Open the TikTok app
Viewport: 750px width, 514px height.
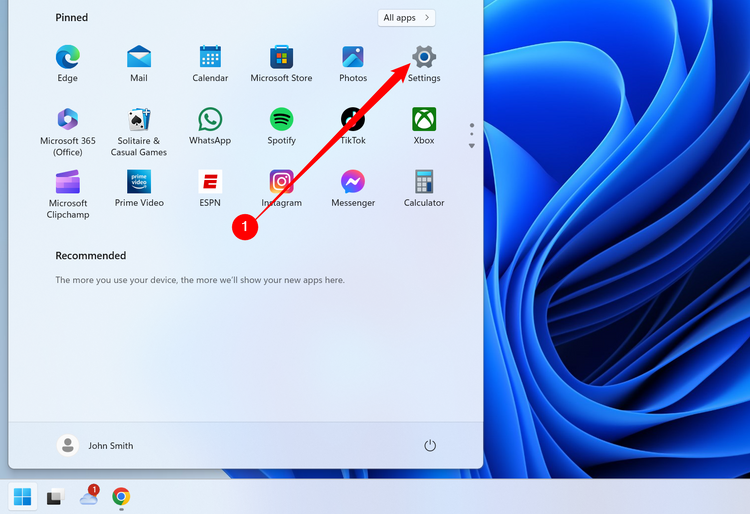pyautogui.click(x=353, y=126)
